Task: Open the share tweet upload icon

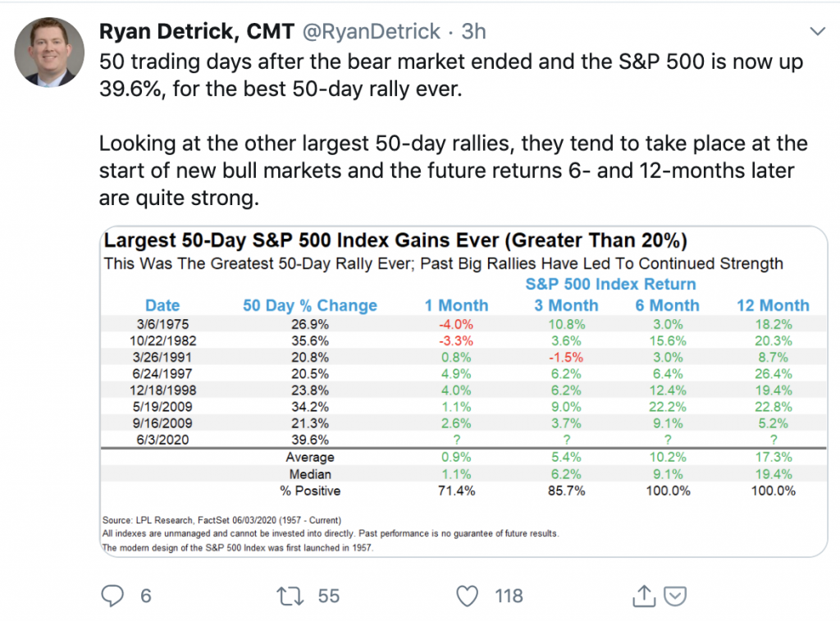Action: tap(645, 596)
